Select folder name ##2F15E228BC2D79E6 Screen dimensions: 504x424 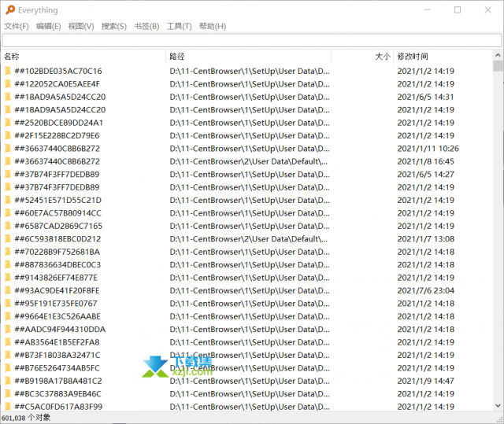(x=57, y=136)
